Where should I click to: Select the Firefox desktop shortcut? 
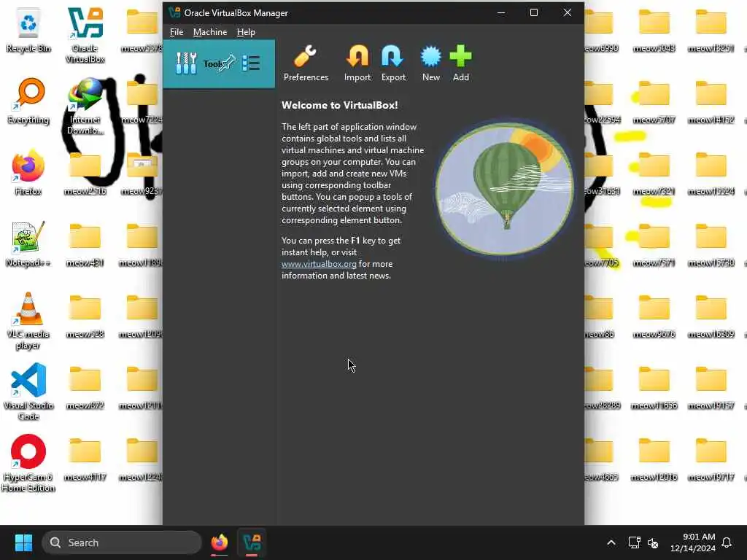point(28,173)
